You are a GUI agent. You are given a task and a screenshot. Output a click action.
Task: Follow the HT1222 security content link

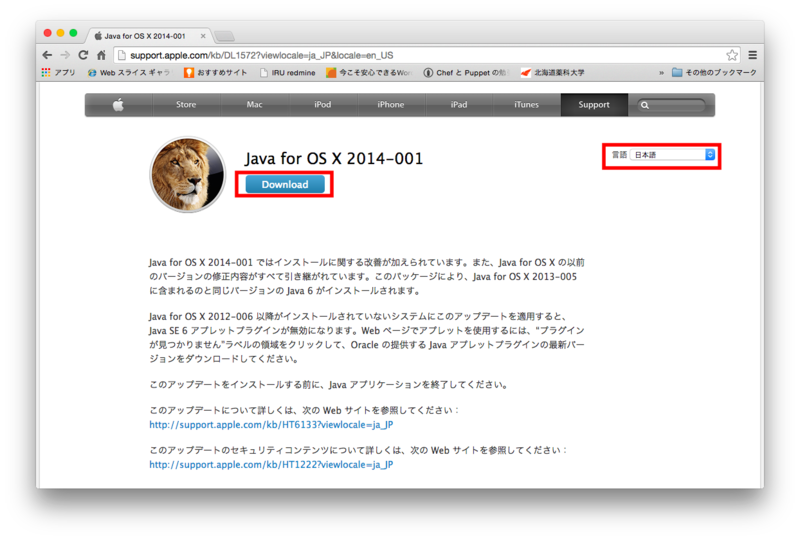click(x=271, y=464)
